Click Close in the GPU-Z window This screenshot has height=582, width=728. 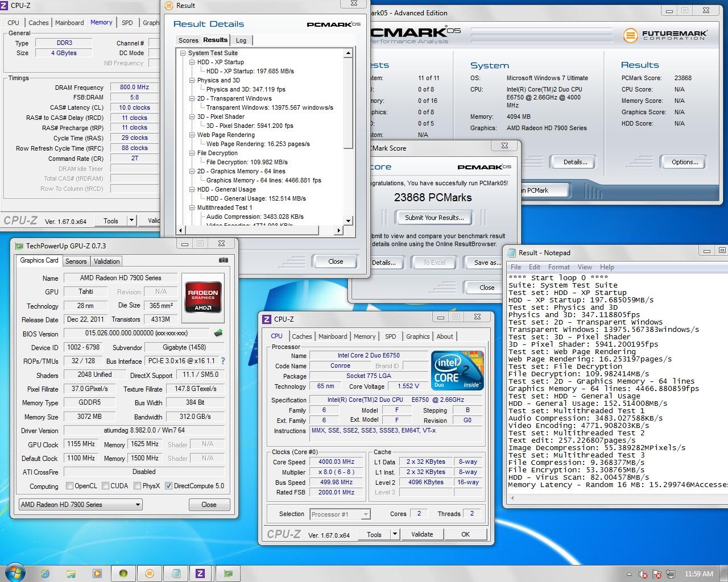[x=209, y=505]
